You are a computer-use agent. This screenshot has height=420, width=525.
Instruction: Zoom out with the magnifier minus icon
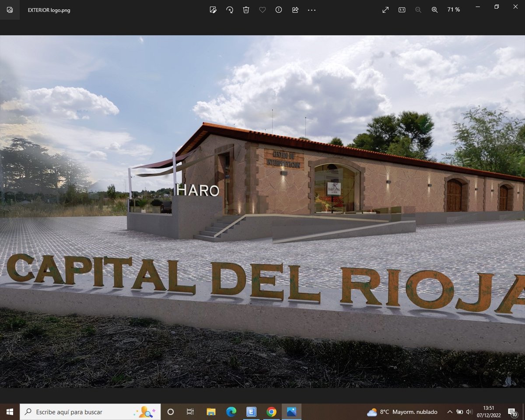click(418, 10)
